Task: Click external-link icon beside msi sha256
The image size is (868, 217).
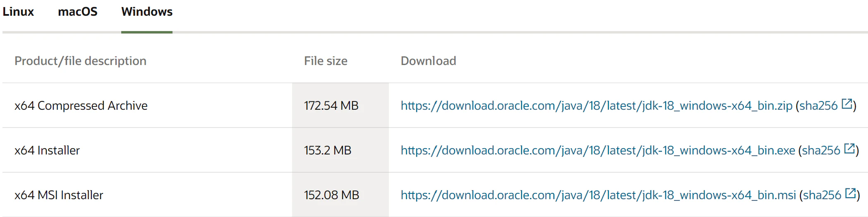Action: click(x=851, y=193)
